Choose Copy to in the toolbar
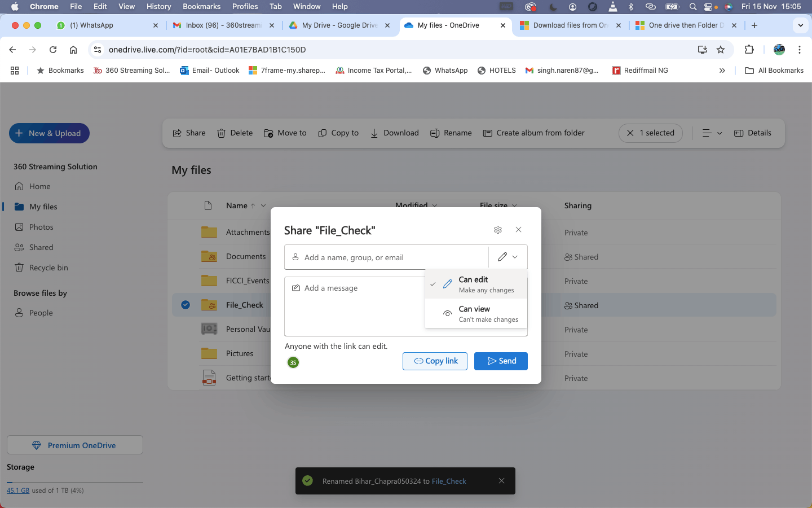This screenshot has width=812, height=508. tap(338, 133)
